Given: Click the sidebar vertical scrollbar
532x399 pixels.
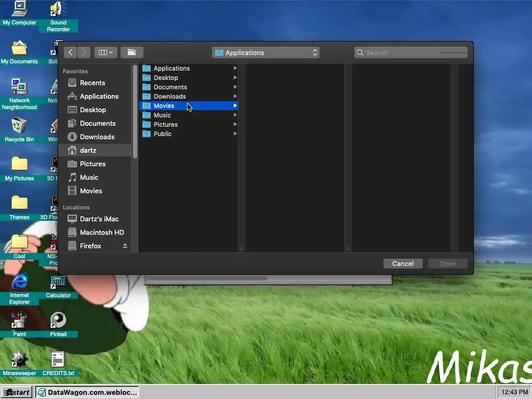Looking at the screenshot, I should (135, 112).
